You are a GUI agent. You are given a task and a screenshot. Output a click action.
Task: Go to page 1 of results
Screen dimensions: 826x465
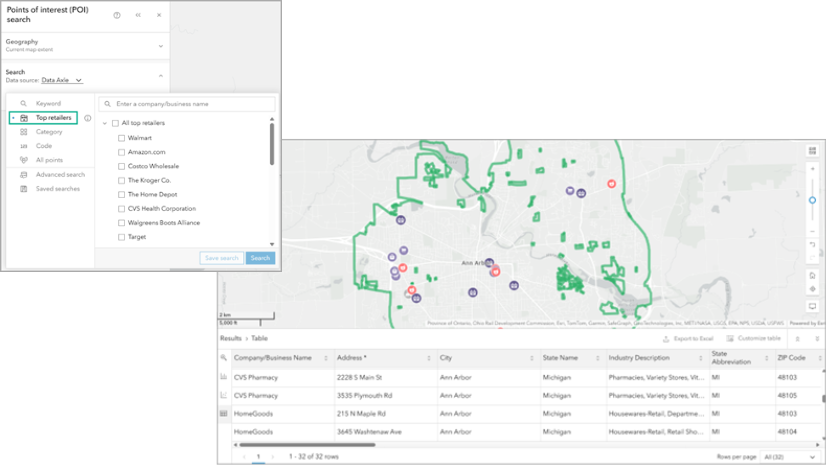pyautogui.click(x=258, y=457)
